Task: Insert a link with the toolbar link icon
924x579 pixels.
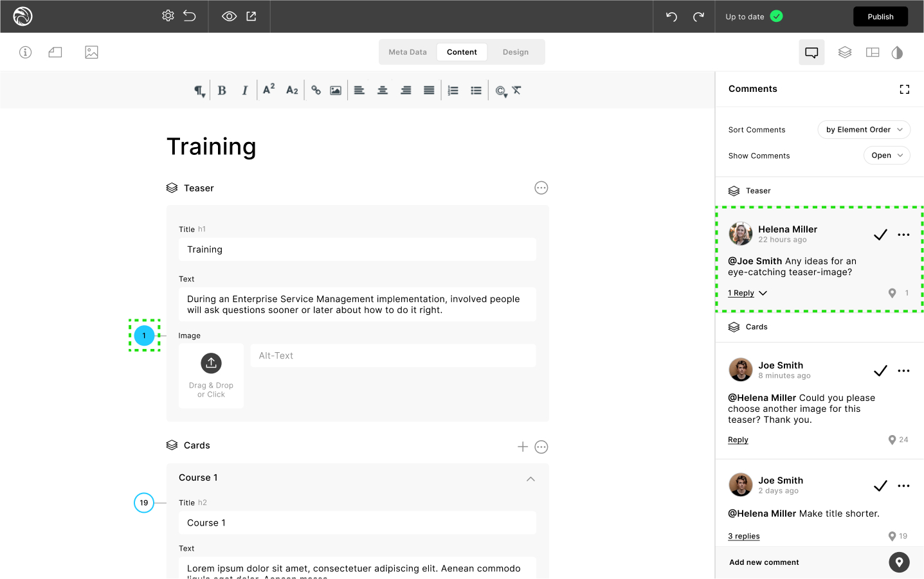Action: coord(316,91)
